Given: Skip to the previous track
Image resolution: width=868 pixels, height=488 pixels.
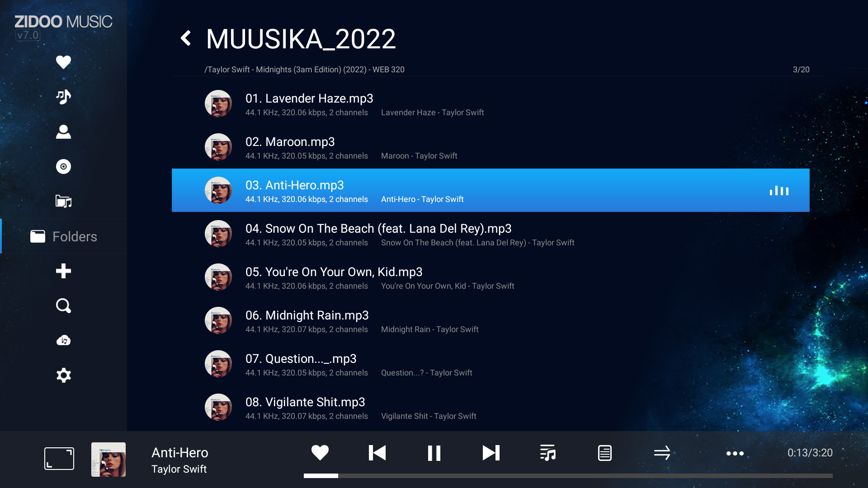Looking at the screenshot, I should (x=377, y=453).
